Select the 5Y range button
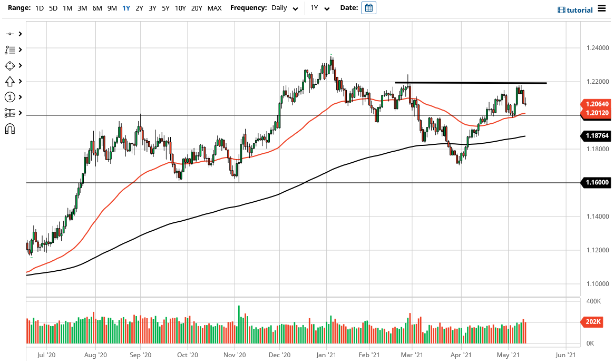Viewport: 614px width, 364px height. click(165, 8)
